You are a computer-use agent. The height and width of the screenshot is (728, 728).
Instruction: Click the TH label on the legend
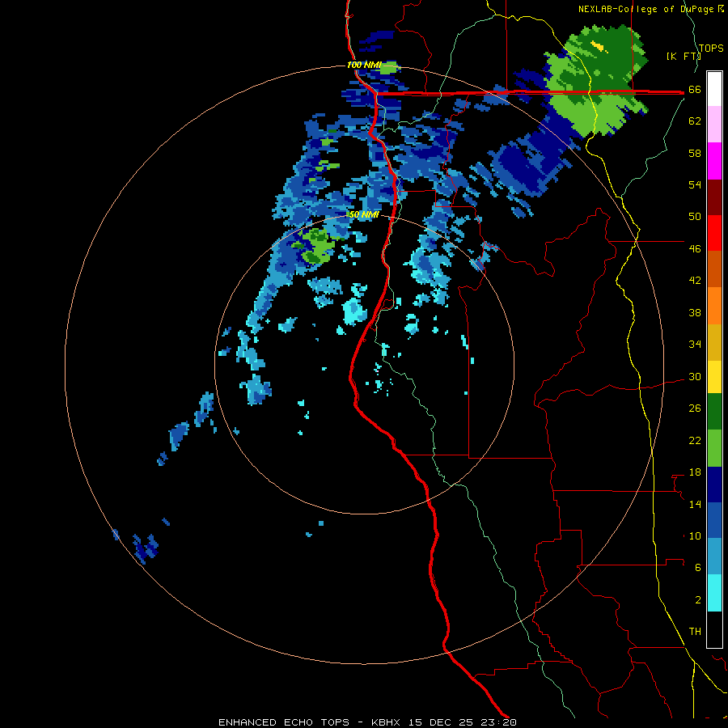pos(695,632)
